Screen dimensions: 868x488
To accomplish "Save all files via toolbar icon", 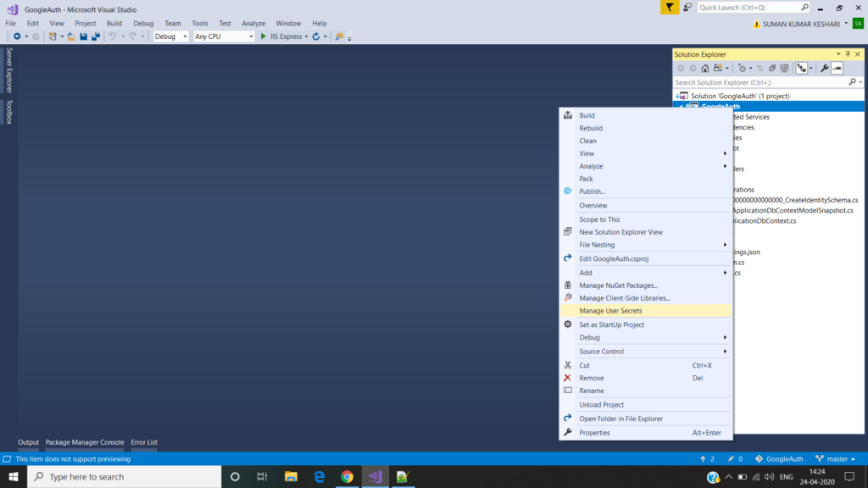I will click(x=96, y=36).
